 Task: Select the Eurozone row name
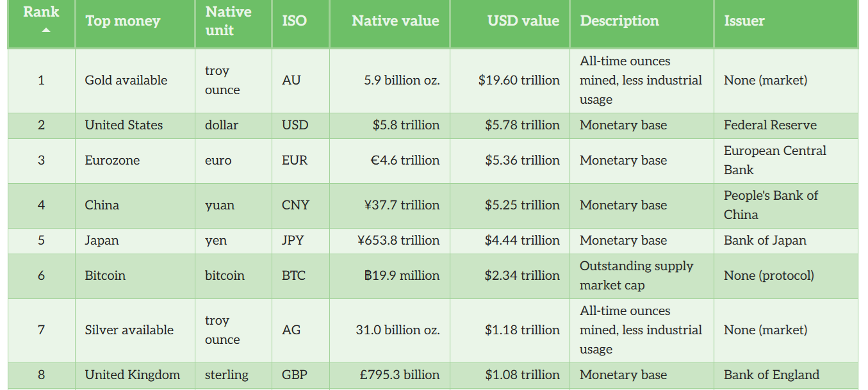pos(112,160)
